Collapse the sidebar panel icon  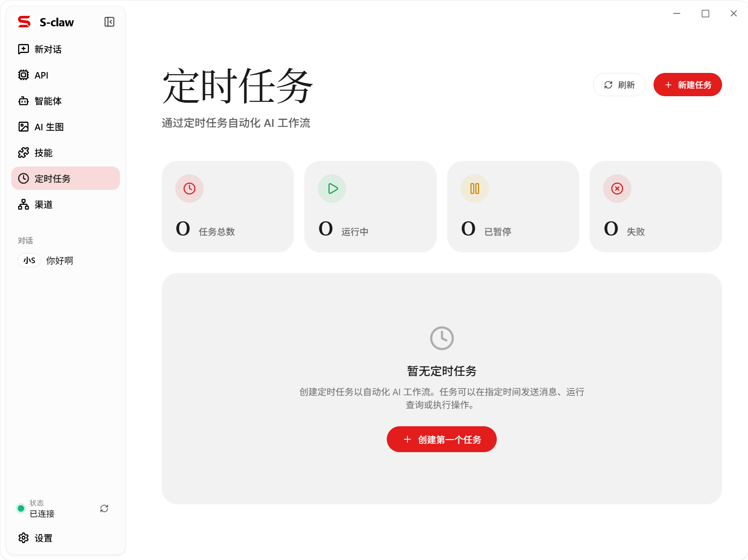point(109,22)
